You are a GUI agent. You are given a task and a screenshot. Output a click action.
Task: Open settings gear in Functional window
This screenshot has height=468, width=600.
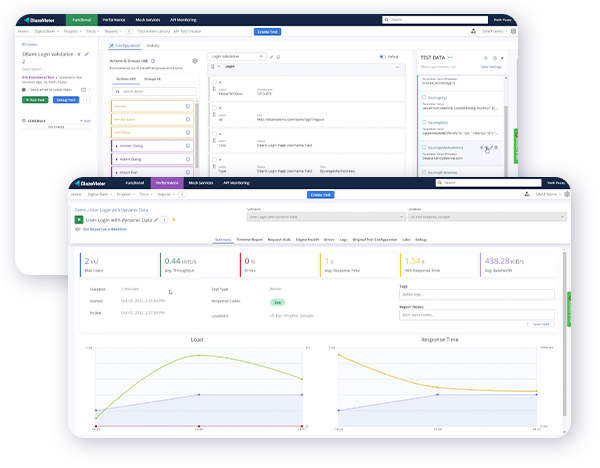click(514, 31)
